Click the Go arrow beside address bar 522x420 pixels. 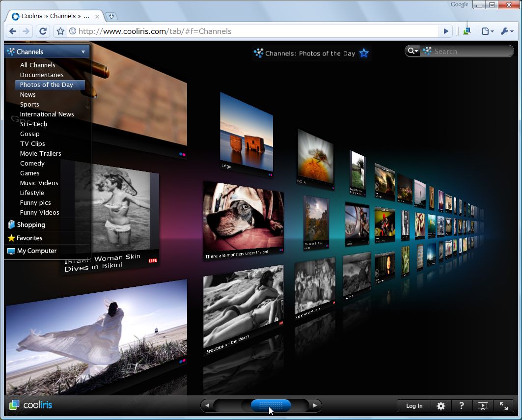[446, 31]
